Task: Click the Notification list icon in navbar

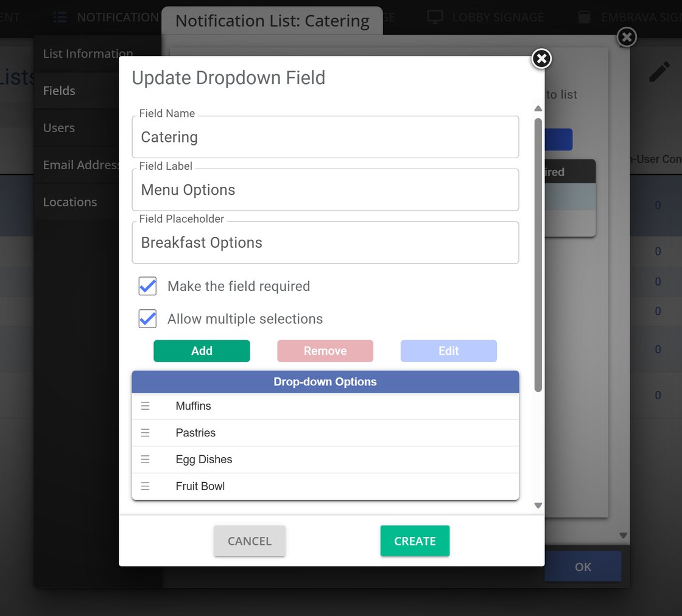Action: click(x=60, y=17)
